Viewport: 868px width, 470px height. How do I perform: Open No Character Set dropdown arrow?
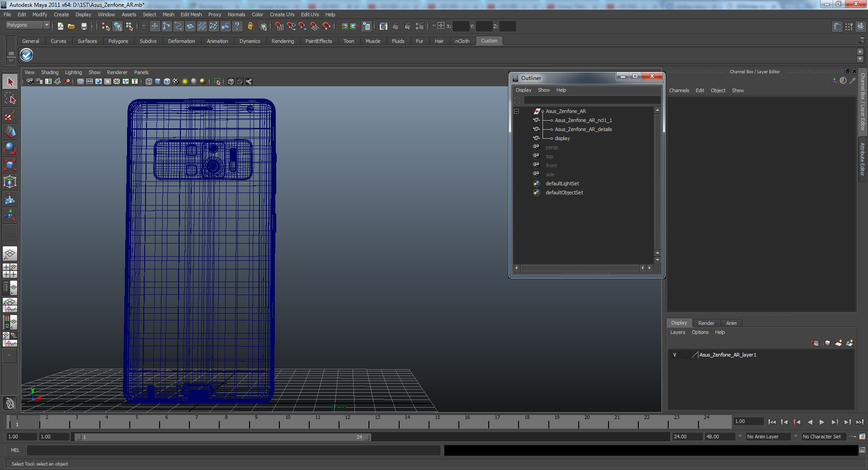point(796,437)
